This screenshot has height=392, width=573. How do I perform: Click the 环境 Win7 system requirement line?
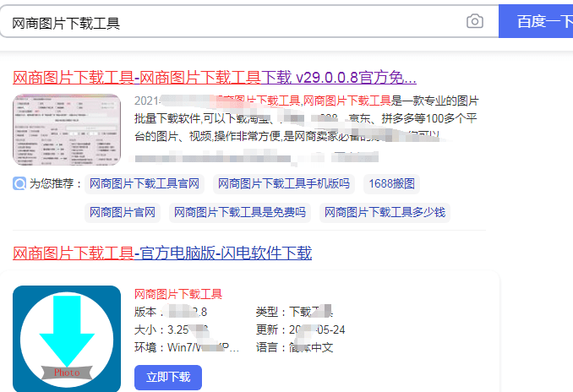186,347
